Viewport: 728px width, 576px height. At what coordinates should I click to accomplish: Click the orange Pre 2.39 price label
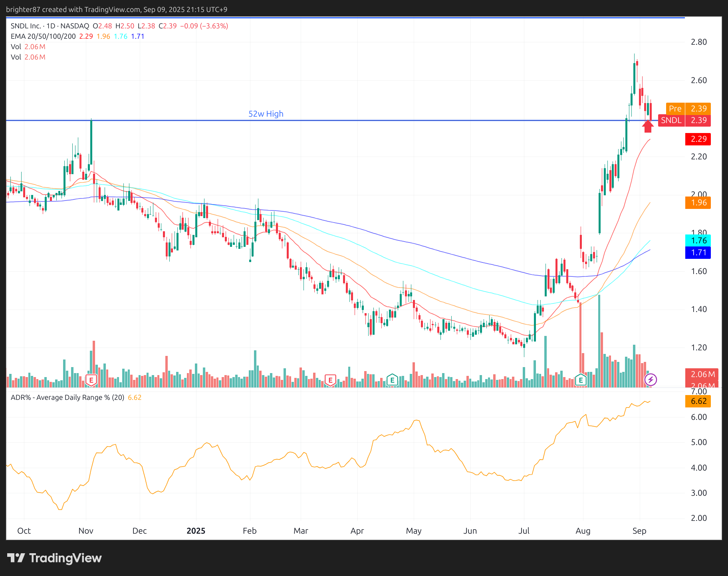click(x=688, y=109)
